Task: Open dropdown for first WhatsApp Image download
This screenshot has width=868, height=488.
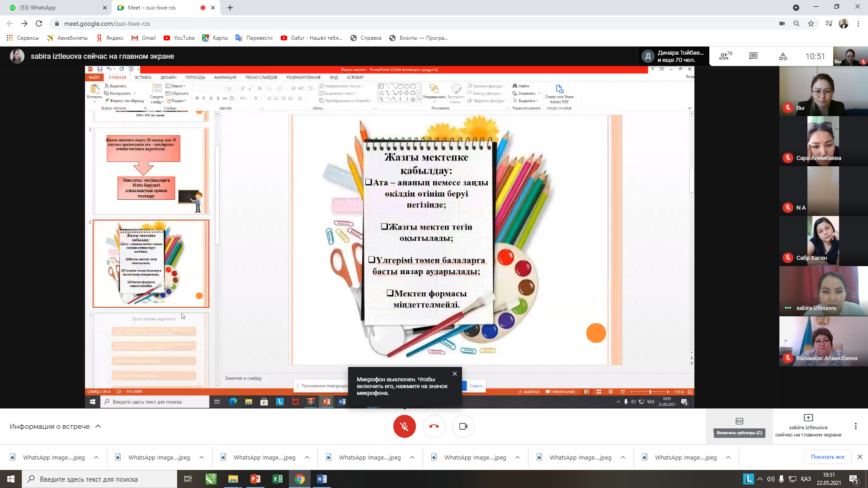Action: click(x=96, y=457)
